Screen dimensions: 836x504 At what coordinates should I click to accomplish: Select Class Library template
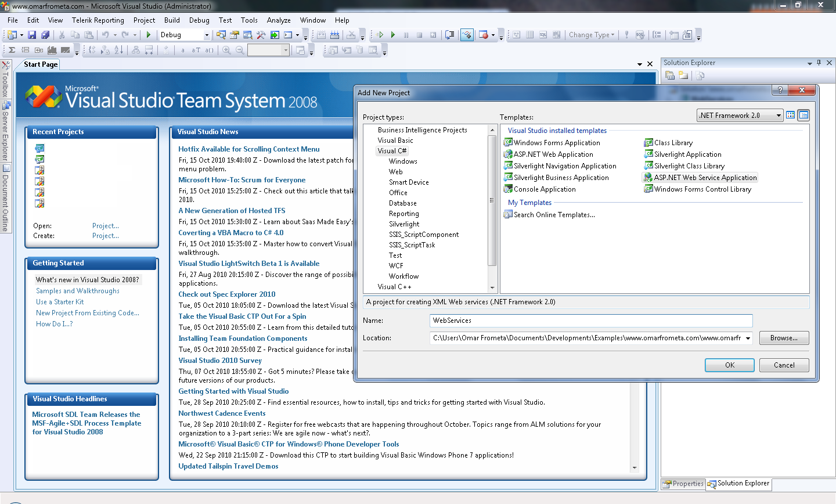[668, 143]
